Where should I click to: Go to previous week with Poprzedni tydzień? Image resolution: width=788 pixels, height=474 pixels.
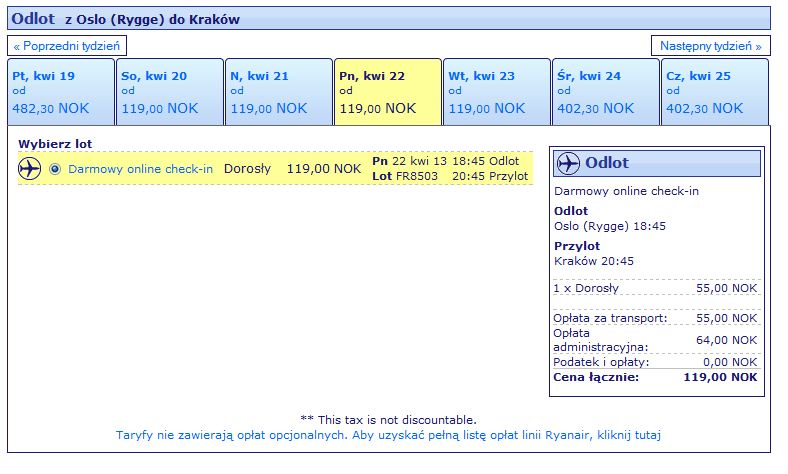pyautogui.click(x=67, y=46)
